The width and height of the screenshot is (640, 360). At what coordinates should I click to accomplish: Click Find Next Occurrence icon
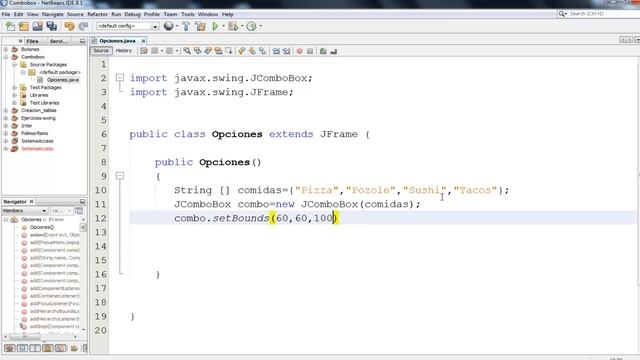click(x=208, y=51)
